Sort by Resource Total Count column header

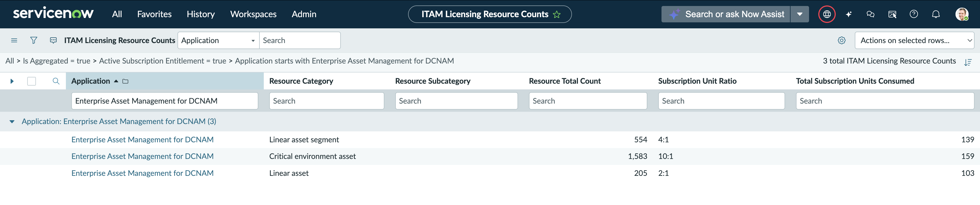[x=565, y=81]
